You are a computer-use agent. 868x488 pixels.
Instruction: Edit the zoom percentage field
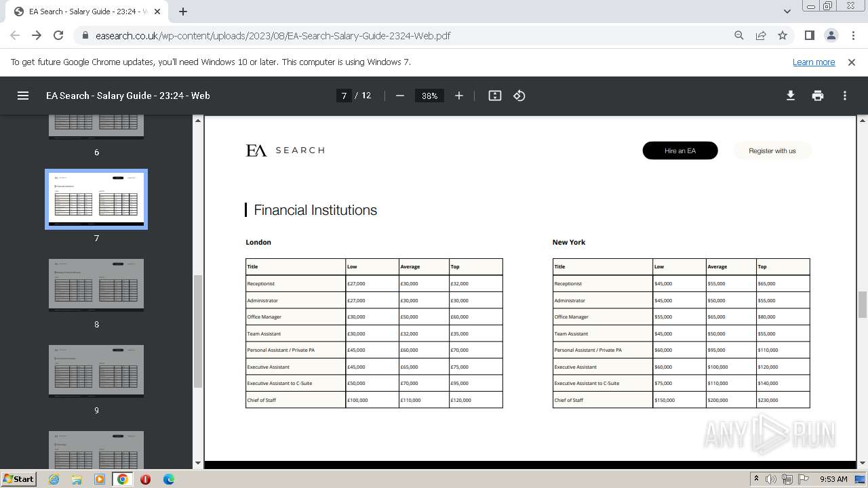pyautogui.click(x=430, y=96)
